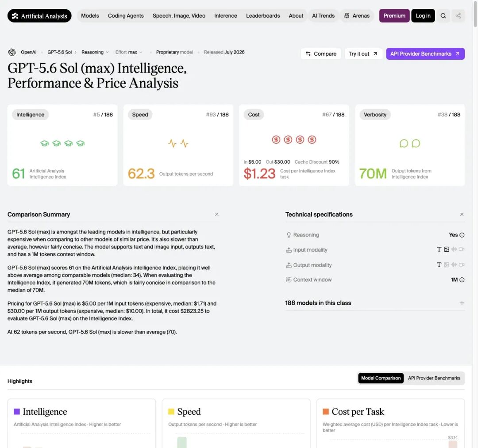Screen dimensions: 478x448
Task: Click the search magnifier icon
Action: [x=443, y=16]
